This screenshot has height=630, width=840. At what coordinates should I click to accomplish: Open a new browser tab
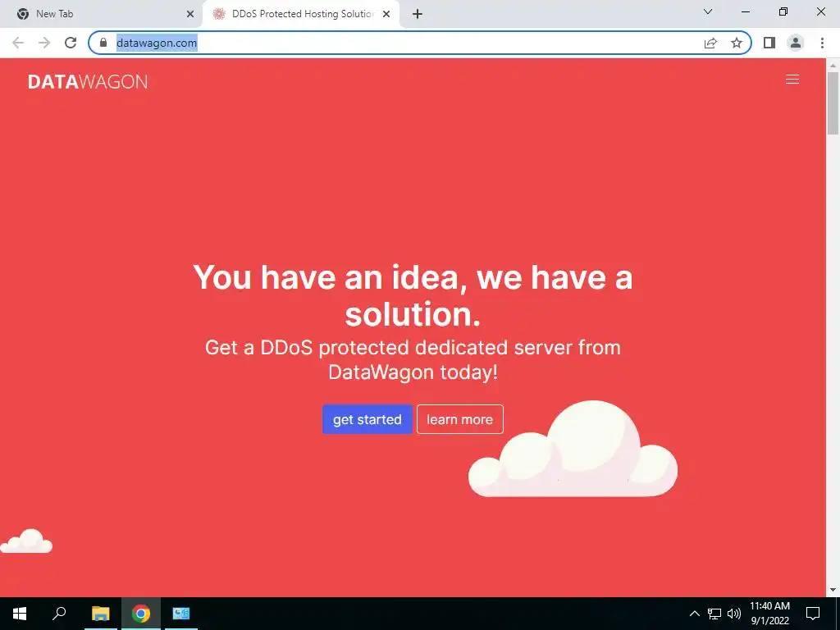(418, 14)
